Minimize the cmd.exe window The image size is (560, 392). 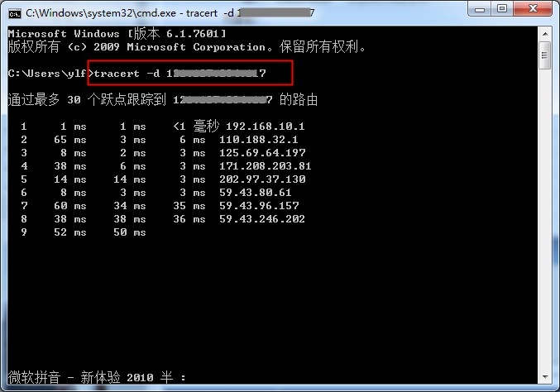pyautogui.click(x=480, y=9)
